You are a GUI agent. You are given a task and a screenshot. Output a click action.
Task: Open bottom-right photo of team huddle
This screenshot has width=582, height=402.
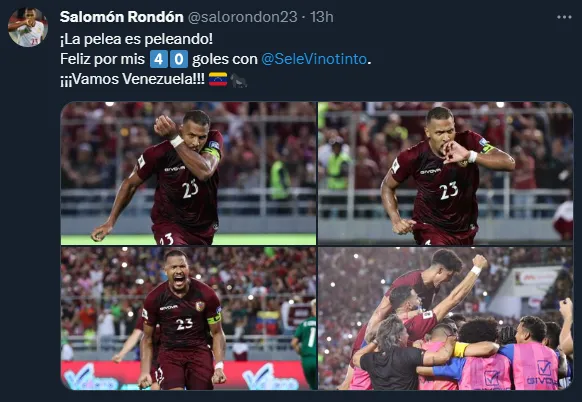pyautogui.click(x=445, y=318)
